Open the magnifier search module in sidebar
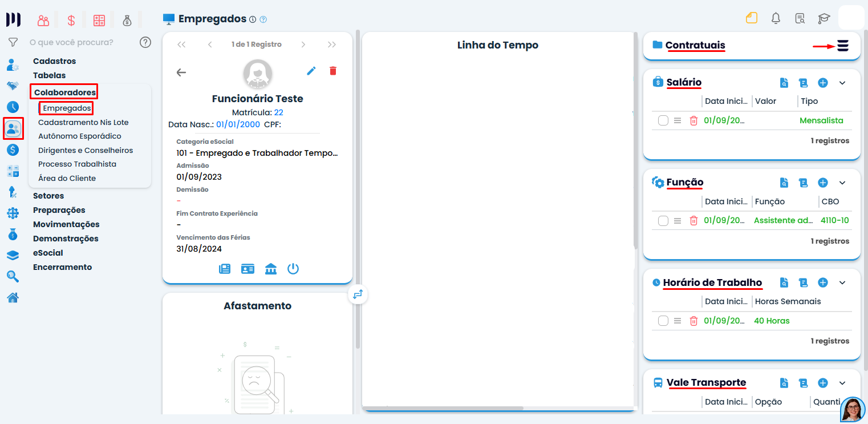 click(13, 276)
